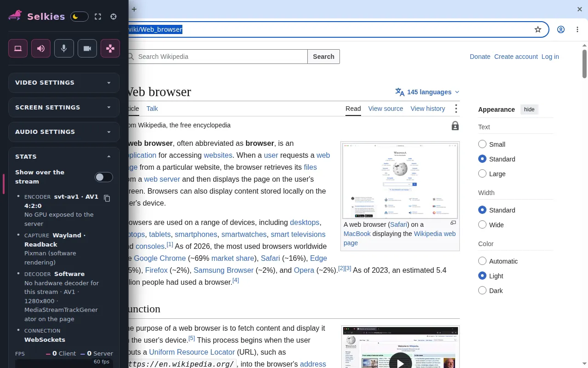Screen dimensions: 588x368
Task: Open the 145 languages dropdown
Action: coord(427,92)
